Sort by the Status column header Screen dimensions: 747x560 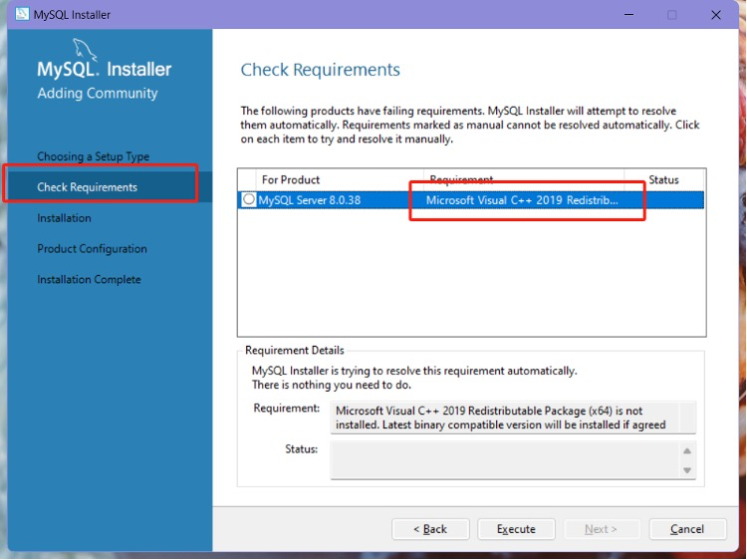point(663,180)
